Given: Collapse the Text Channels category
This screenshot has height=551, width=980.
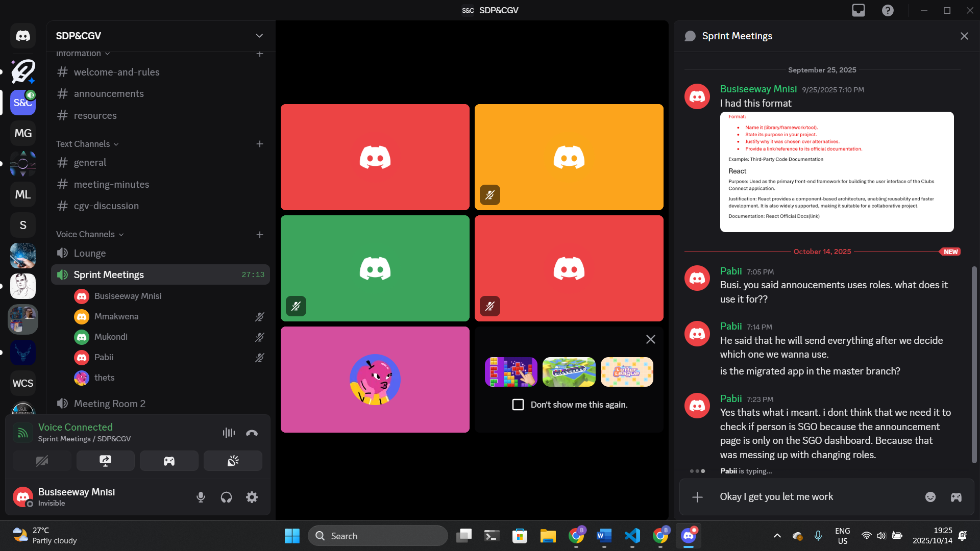Looking at the screenshot, I should tap(87, 144).
